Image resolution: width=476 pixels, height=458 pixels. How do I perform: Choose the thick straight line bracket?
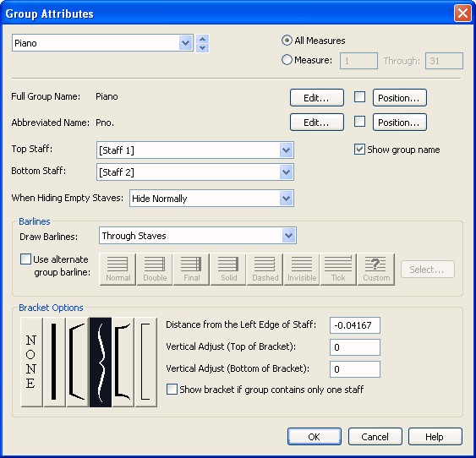coord(54,363)
